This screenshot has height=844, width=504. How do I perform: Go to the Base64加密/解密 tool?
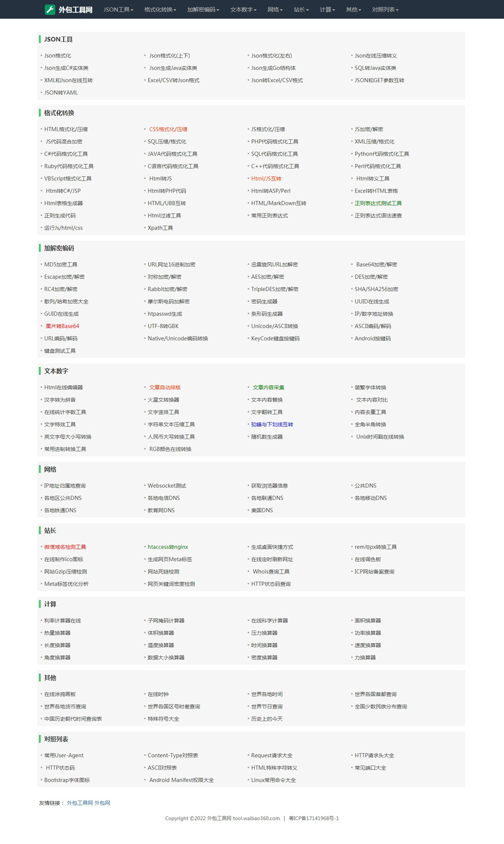376,264
